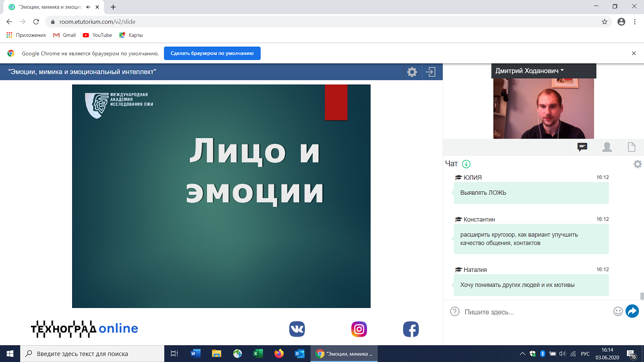644x362 pixels.
Task: Click the exit room icon in header
Action: (431, 72)
